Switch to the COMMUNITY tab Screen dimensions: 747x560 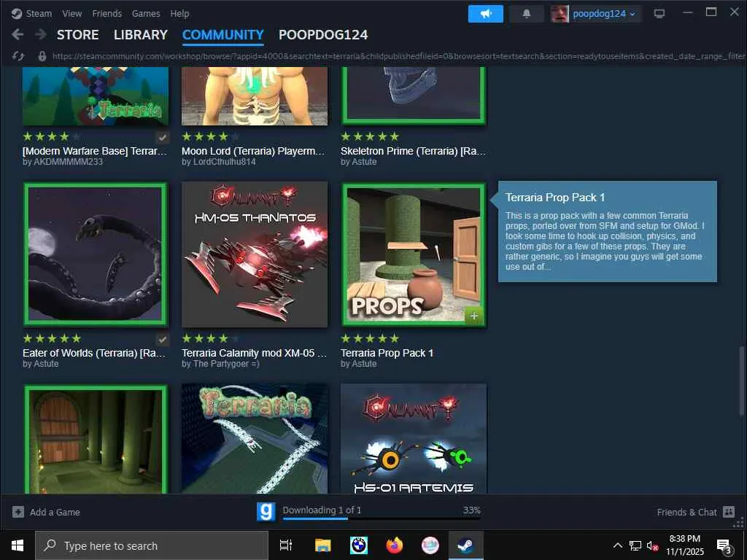click(223, 35)
